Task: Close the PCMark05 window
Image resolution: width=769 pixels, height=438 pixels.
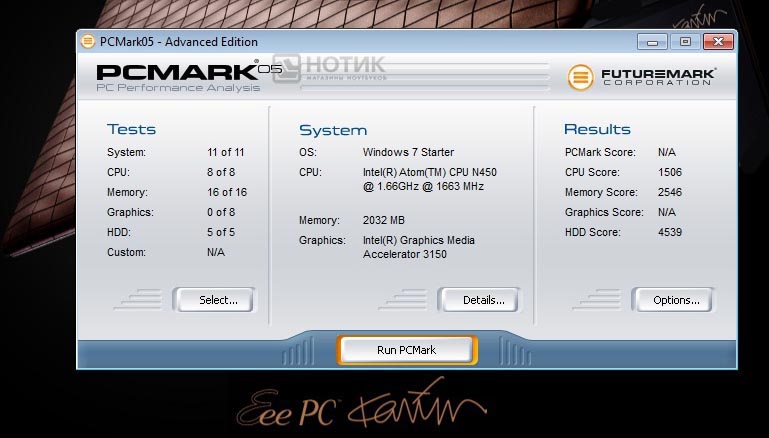Action: pos(718,42)
